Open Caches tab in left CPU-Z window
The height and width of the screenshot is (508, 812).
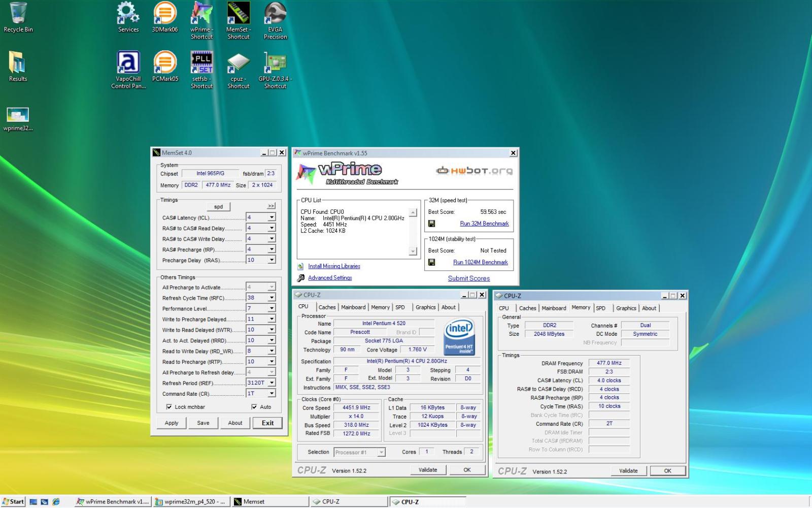click(x=327, y=307)
